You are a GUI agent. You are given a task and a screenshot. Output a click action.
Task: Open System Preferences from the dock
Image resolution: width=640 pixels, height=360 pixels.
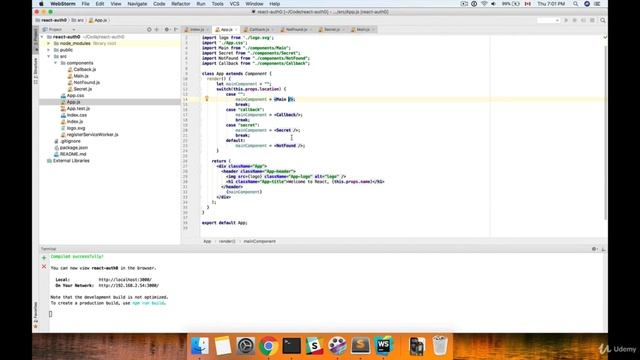pyautogui.click(x=246, y=346)
